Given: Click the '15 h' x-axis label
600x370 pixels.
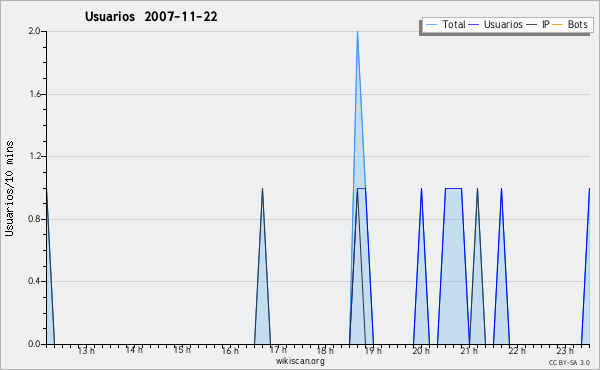Looking at the screenshot, I should pos(182,350).
